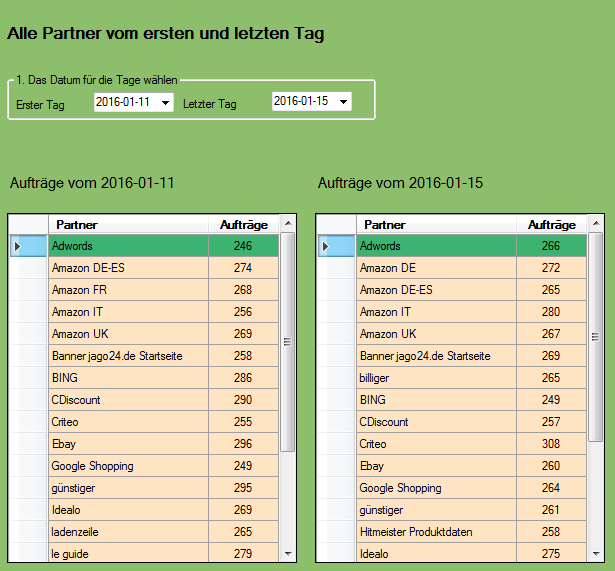
Task: Click the 2016-01-15 date field text
Action: pyautogui.click(x=301, y=101)
